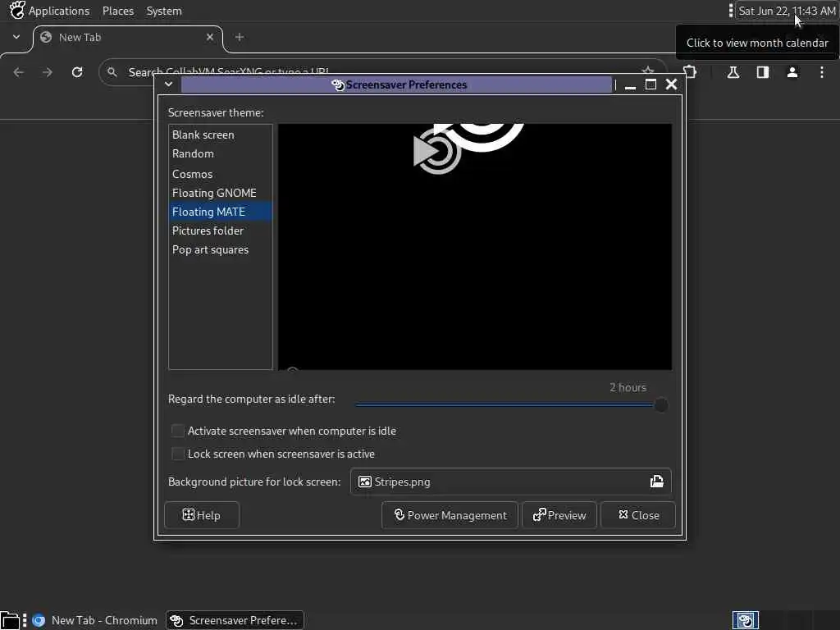Open the Chromium three-dot menu
This screenshot has height=630, width=840.
coord(822,72)
